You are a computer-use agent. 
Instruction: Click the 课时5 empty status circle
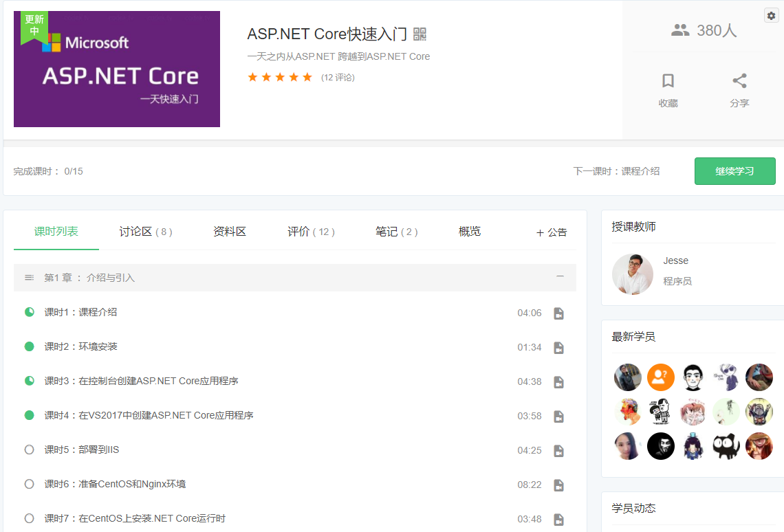[30, 450]
